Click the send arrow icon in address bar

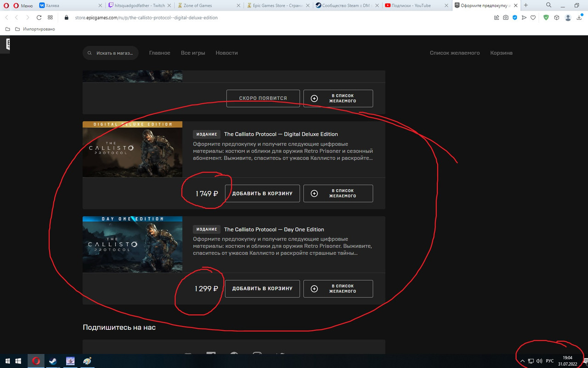[x=524, y=17]
